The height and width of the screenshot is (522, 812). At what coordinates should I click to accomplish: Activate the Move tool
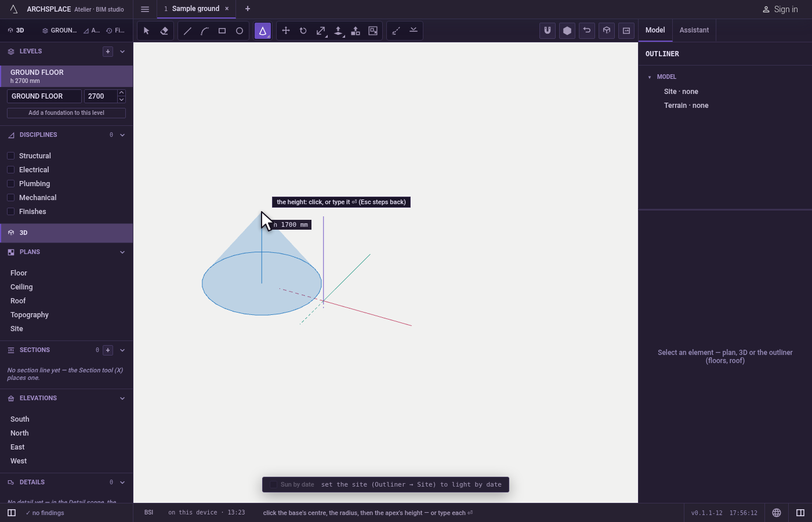point(286,31)
